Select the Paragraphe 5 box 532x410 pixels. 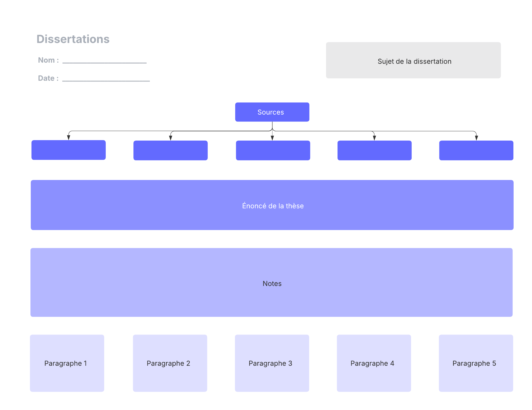[475, 363]
